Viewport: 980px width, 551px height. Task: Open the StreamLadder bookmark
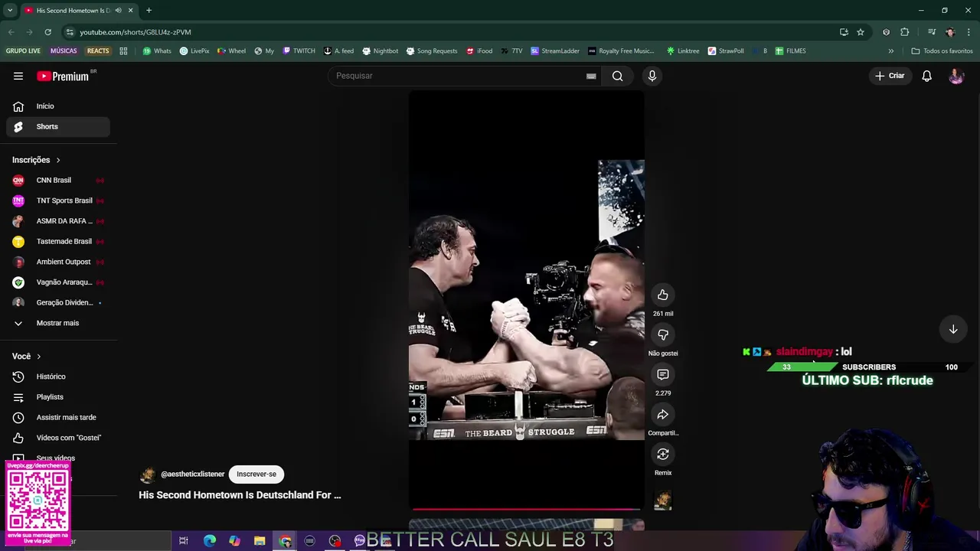click(x=555, y=51)
